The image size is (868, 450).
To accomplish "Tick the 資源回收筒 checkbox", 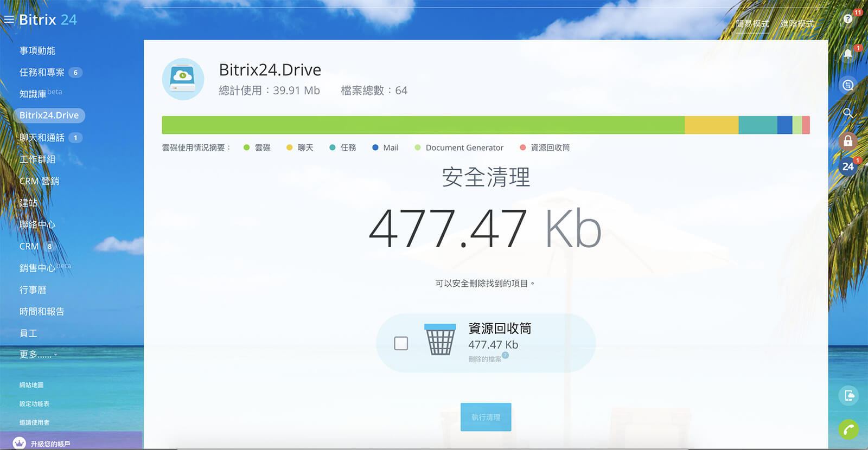I will coord(401,343).
